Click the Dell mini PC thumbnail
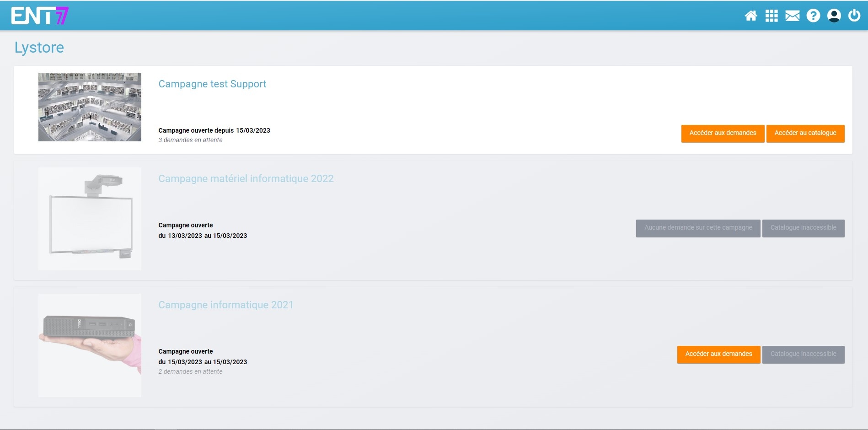The width and height of the screenshot is (868, 430). 90,345
